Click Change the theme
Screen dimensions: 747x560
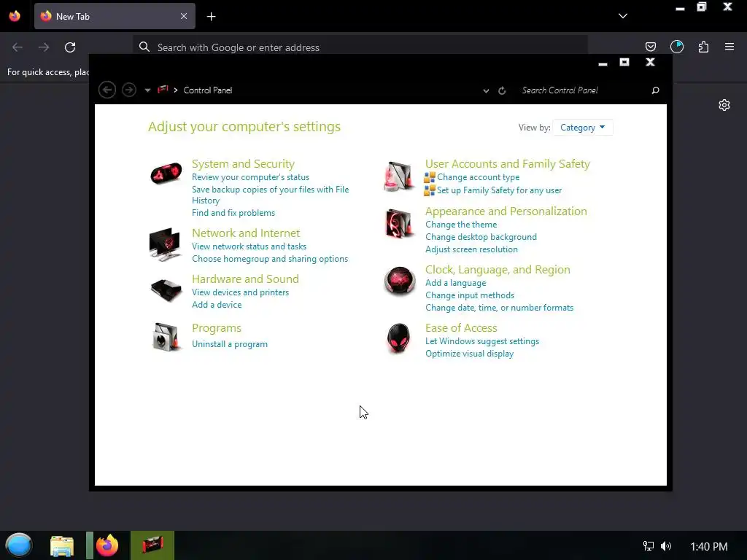coord(461,225)
